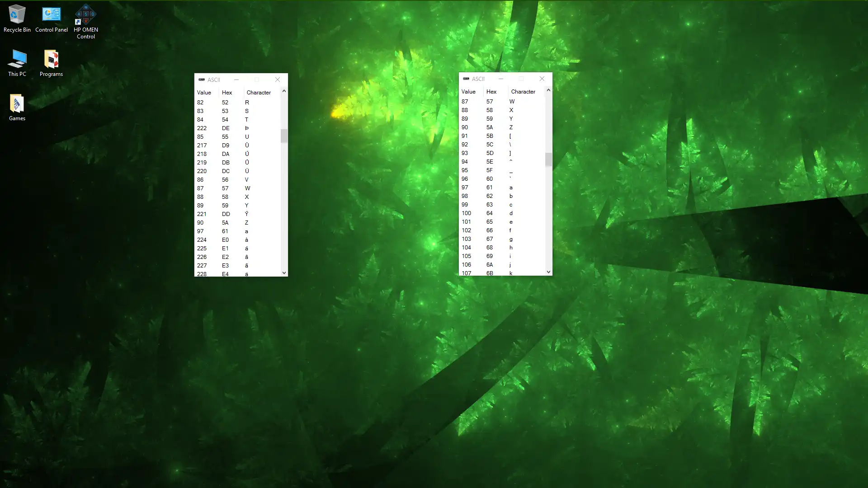
Task: Select Character column header in left ASCII window
Action: (258, 92)
